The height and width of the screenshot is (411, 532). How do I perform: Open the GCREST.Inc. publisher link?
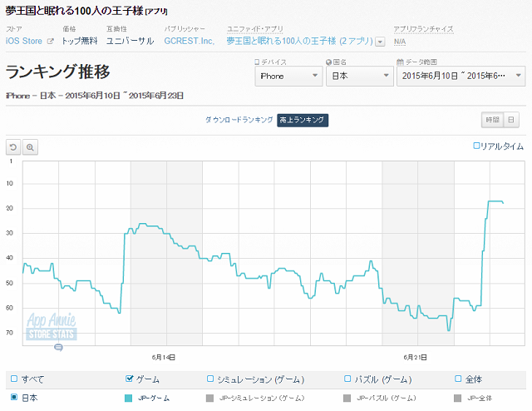(189, 40)
